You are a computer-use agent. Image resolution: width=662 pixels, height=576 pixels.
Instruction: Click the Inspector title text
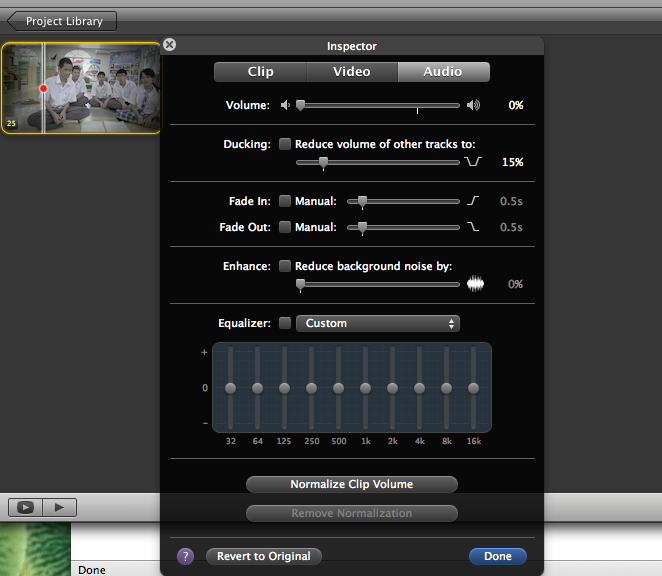pos(352,46)
